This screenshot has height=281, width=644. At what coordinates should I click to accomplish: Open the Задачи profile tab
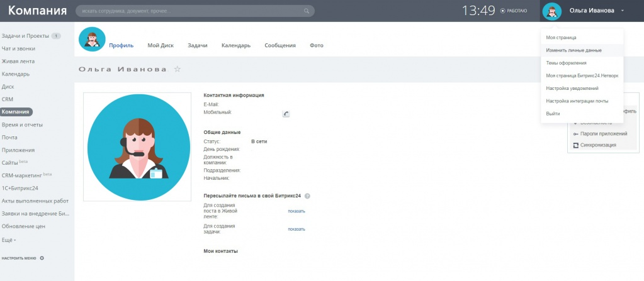tap(198, 45)
